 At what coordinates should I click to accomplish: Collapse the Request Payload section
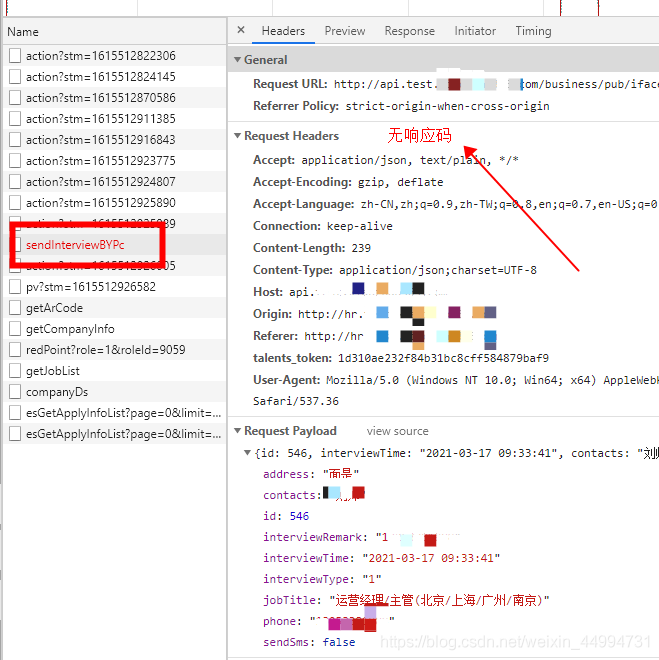click(237, 431)
